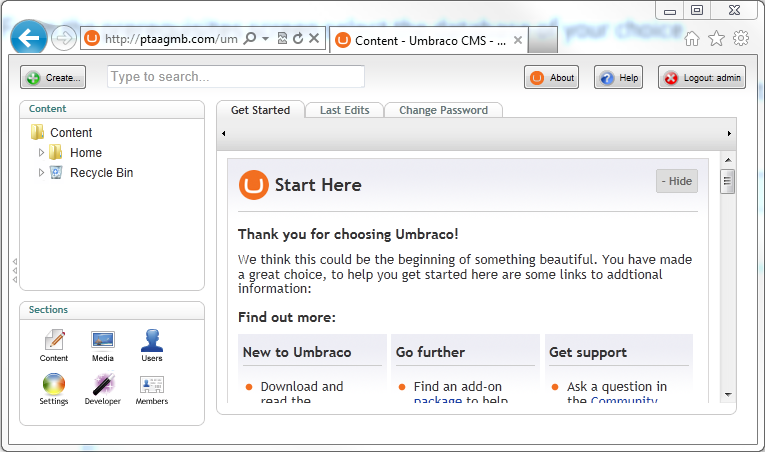Open the Media section icon
Viewport: 765px width, 452px height.
tap(102, 346)
